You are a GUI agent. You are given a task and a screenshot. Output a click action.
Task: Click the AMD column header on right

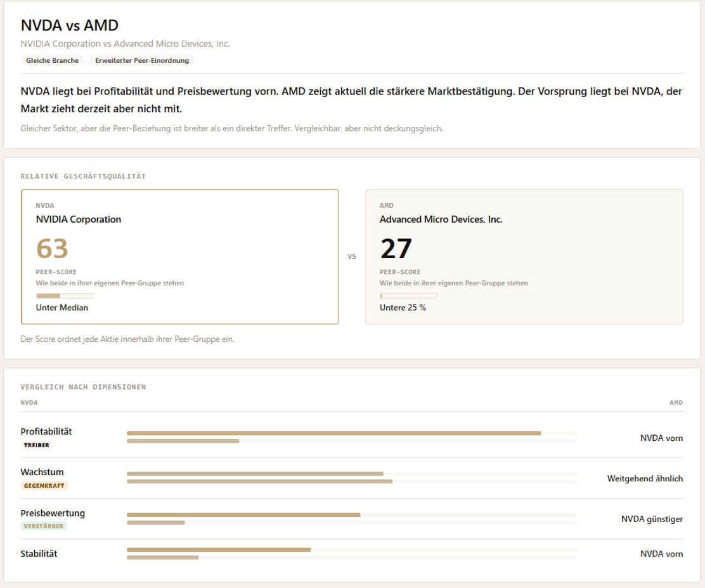tap(676, 403)
